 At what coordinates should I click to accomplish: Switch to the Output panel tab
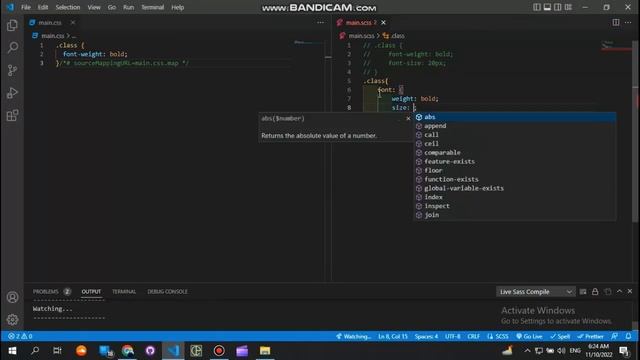tap(91, 291)
